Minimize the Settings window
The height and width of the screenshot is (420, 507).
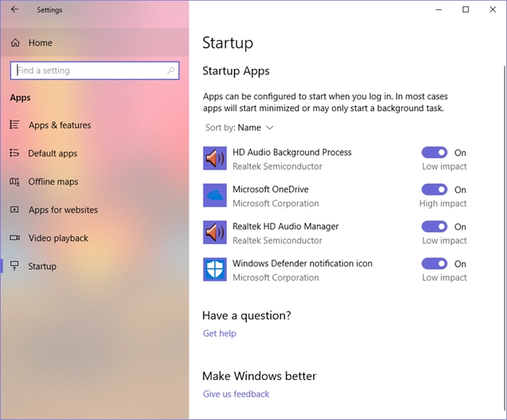click(x=438, y=9)
